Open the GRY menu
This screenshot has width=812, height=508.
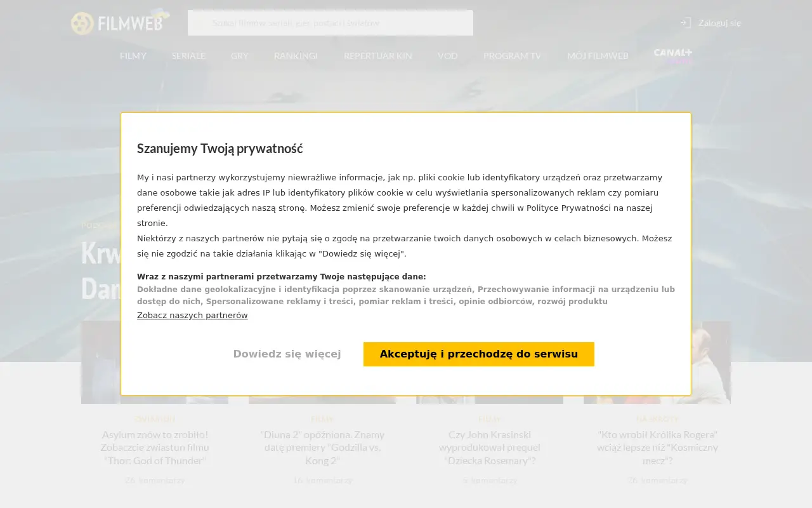[240, 56]
